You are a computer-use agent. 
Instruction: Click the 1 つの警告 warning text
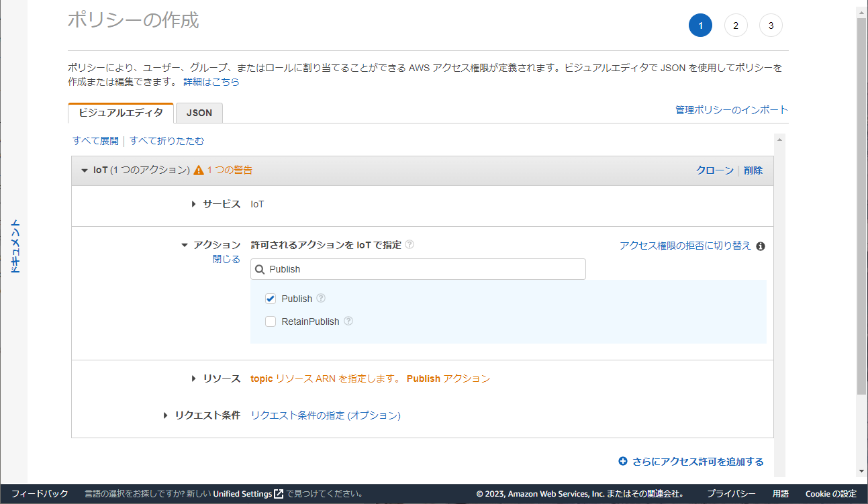point(230,170)
